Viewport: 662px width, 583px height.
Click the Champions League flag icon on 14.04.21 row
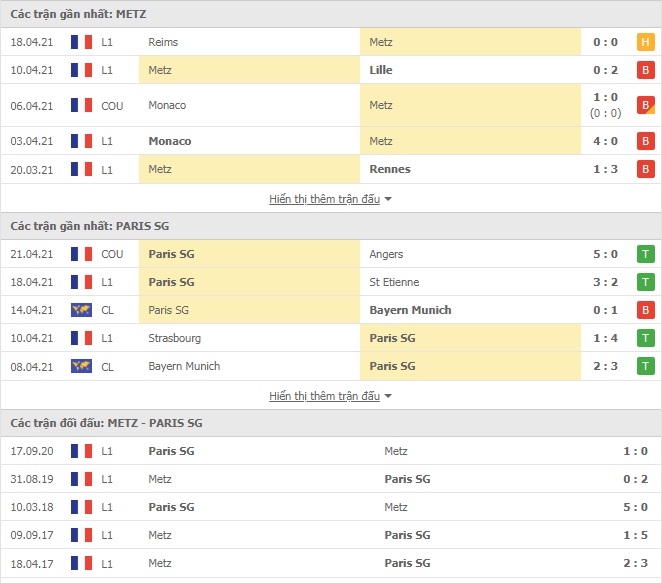81,310
